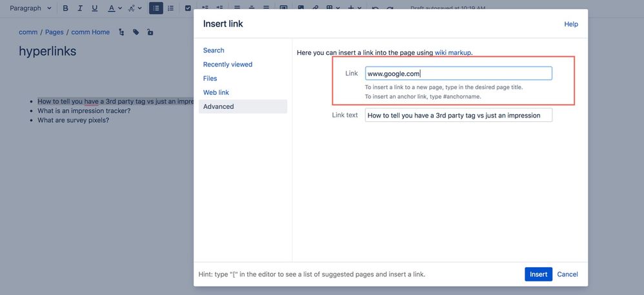Switch to the Recently viewed tab

[x=228, y=65]
